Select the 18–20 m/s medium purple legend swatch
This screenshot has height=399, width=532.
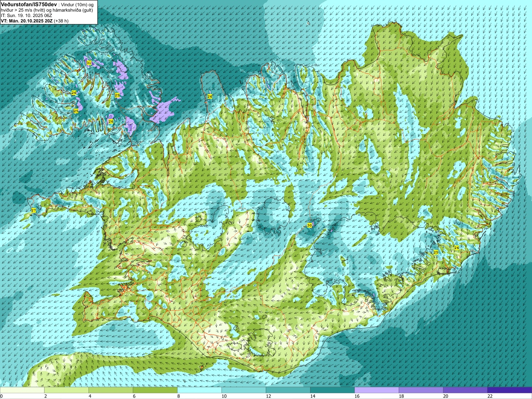(421, 390)
